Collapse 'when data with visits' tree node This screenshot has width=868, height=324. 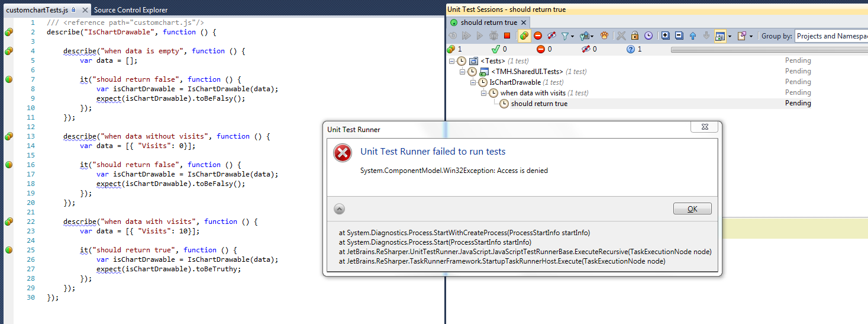tap(484, 93)
